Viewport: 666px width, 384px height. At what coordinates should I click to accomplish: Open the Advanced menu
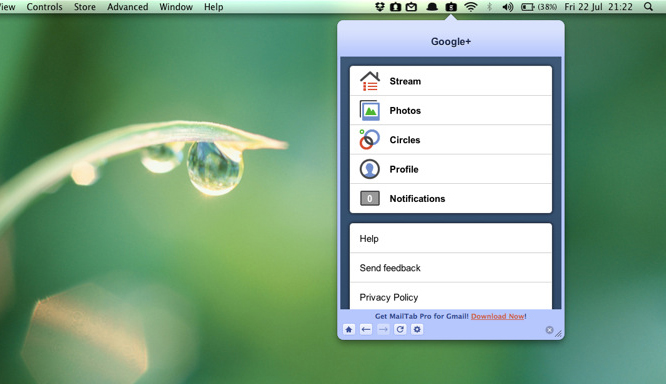(x=127, y=7)
